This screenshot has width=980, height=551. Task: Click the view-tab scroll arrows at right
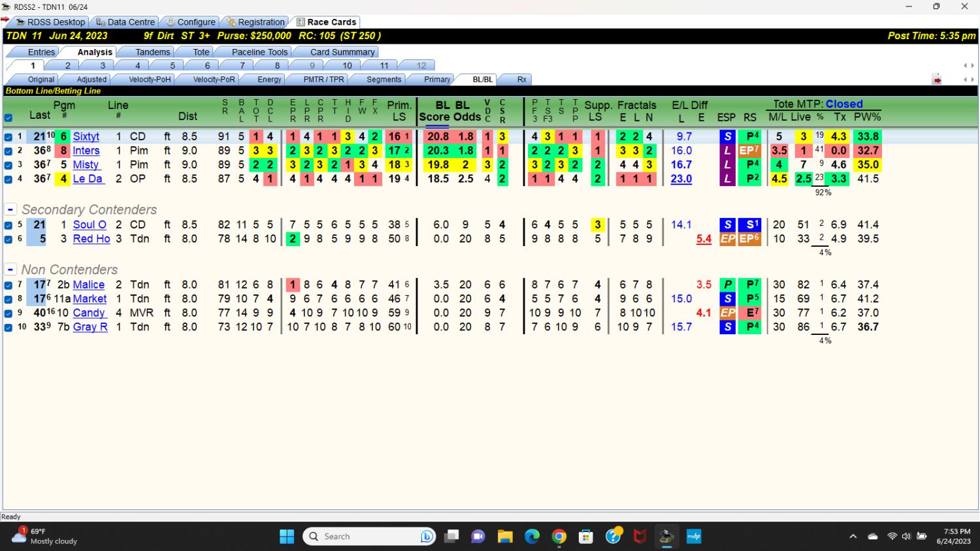point(969,80)
